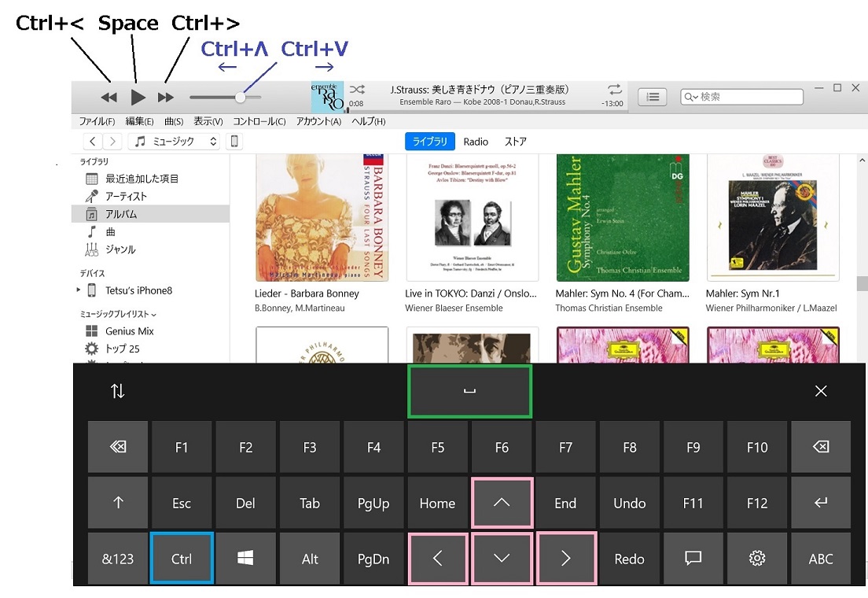Open the アカウント(A) menu

click(319, 121)
